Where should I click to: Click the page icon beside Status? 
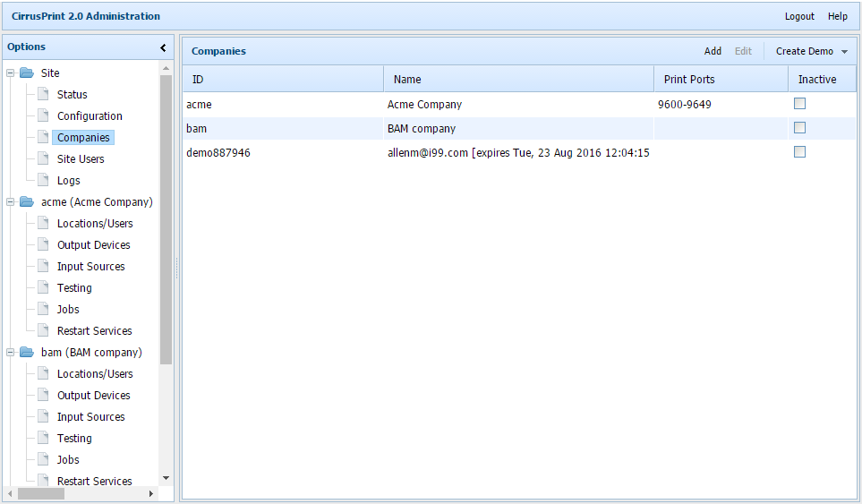tap(43, 95)
